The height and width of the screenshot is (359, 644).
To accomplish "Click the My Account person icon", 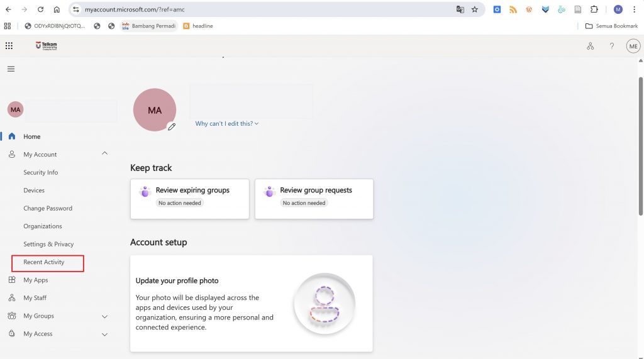I will (x=12, y=155).
